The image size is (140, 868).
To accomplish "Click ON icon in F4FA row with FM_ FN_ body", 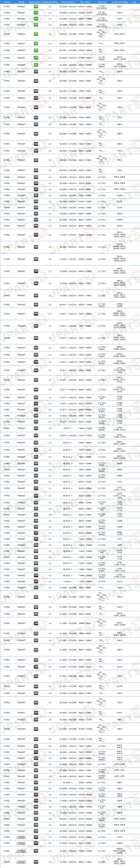I will pyautogui.click(x=36, y=607).
